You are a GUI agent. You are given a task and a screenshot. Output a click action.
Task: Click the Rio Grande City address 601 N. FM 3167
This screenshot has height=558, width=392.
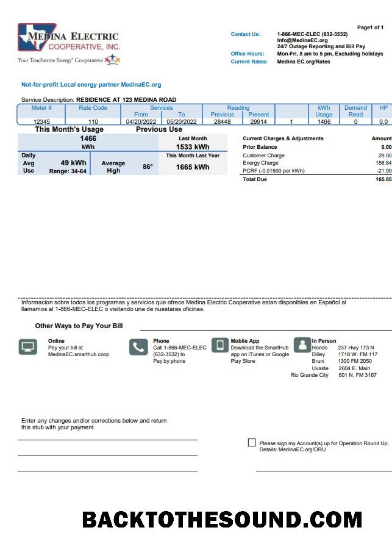[x=357, y=375]
